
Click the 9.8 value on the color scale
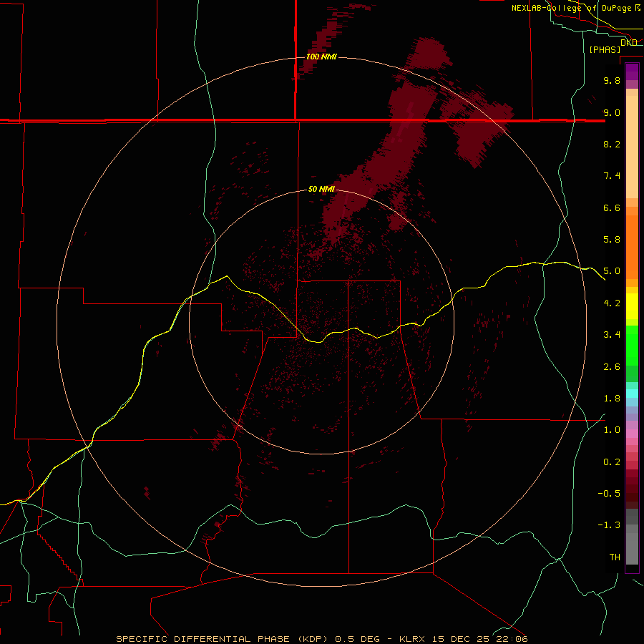point(612,80)
